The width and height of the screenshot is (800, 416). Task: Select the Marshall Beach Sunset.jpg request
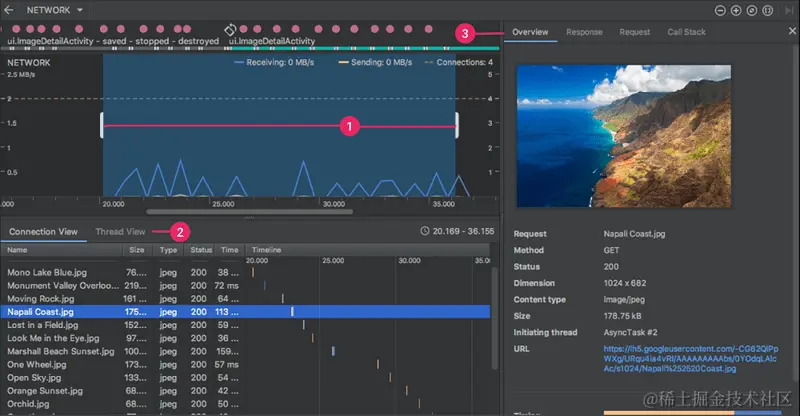245,351
